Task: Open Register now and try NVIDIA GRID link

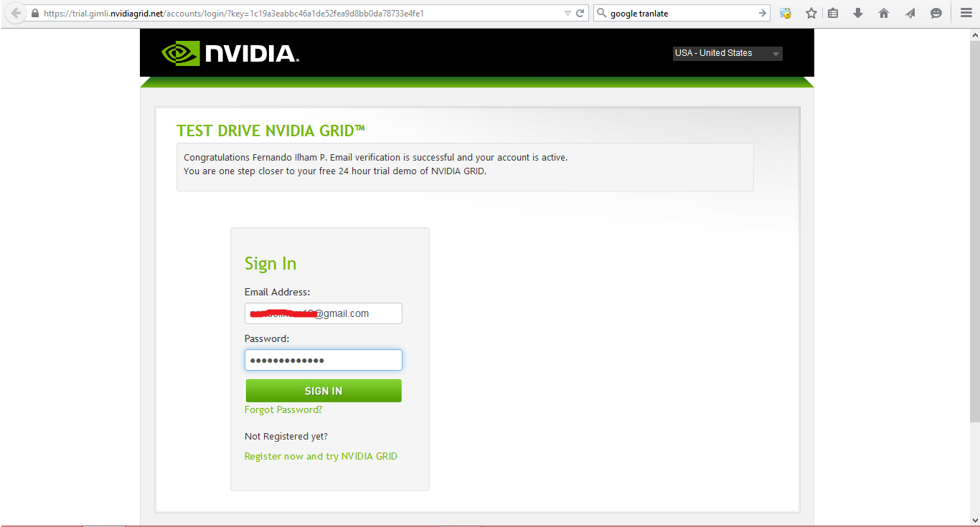Action: (x=321, y=456)
